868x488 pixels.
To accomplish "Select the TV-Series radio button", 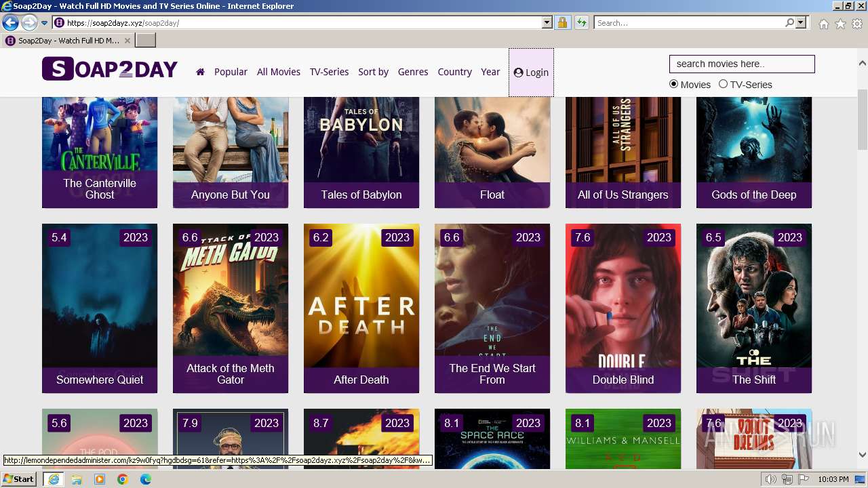I will point(723,84).
